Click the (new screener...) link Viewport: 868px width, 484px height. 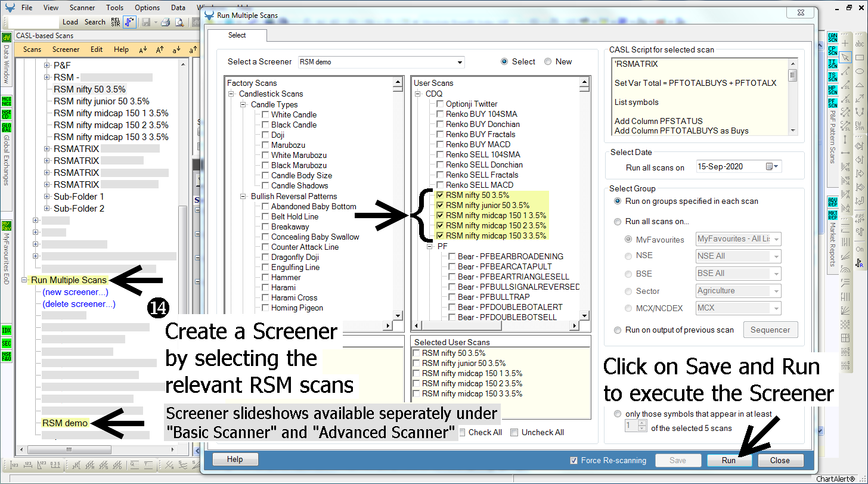75,292
